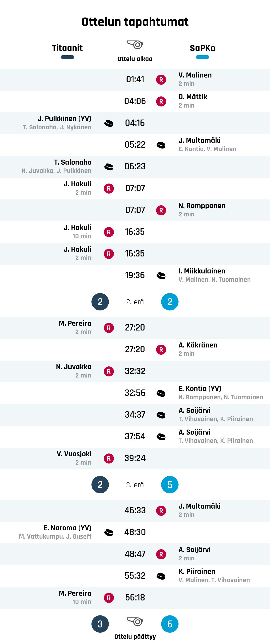Screen dimensions: 270x644
Task: Click puck icon for E. Kontio goal at 32:56
Action: click(161, 393)
